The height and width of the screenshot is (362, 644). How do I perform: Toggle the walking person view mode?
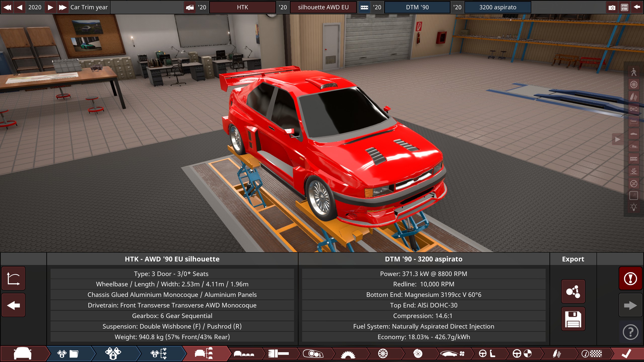click(x=634, y=72)
